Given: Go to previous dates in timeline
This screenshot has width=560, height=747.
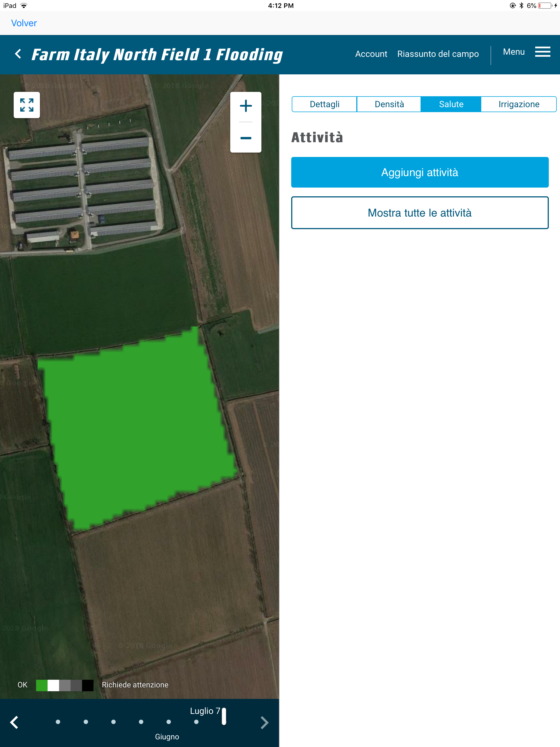Looking at the screenshot, I should (x=14, y=722).
